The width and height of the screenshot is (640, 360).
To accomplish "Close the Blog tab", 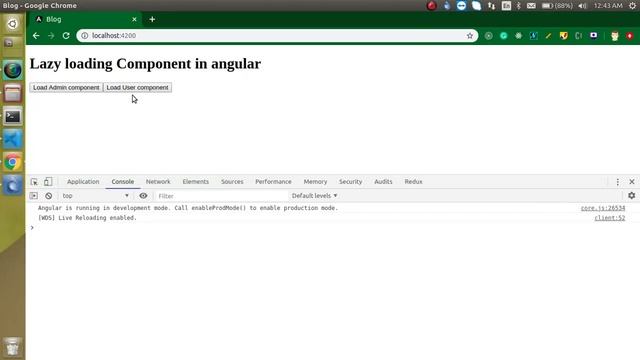I will [134, 19].
